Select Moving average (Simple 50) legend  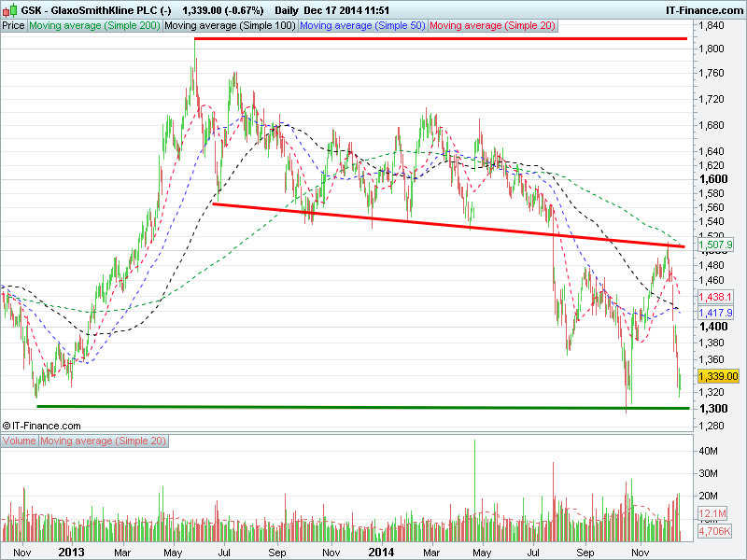point(362,26)
